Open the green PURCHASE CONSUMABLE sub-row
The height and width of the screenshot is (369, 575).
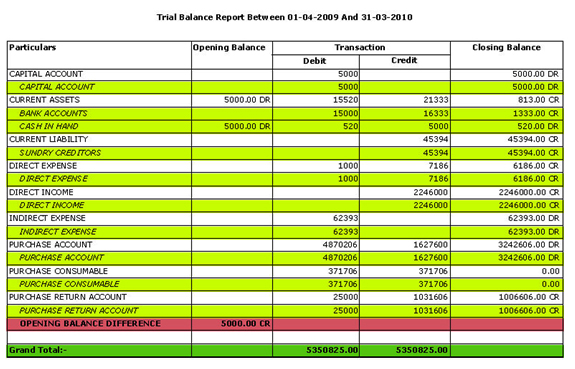point(285,284)
